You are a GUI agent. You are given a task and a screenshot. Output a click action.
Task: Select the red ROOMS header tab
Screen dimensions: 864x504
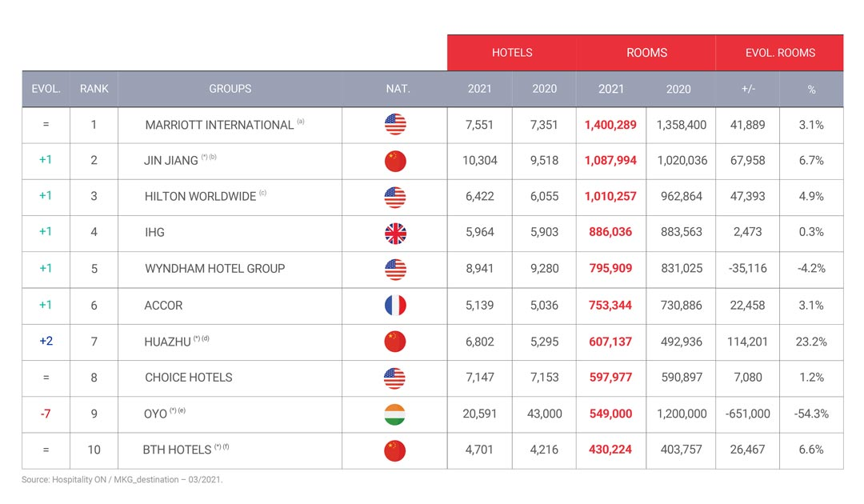click(x=646, y=53)
